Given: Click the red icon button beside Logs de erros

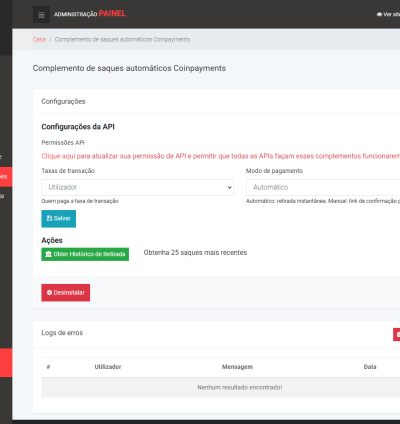Looking at the screenshot, I should coord(397,334).
